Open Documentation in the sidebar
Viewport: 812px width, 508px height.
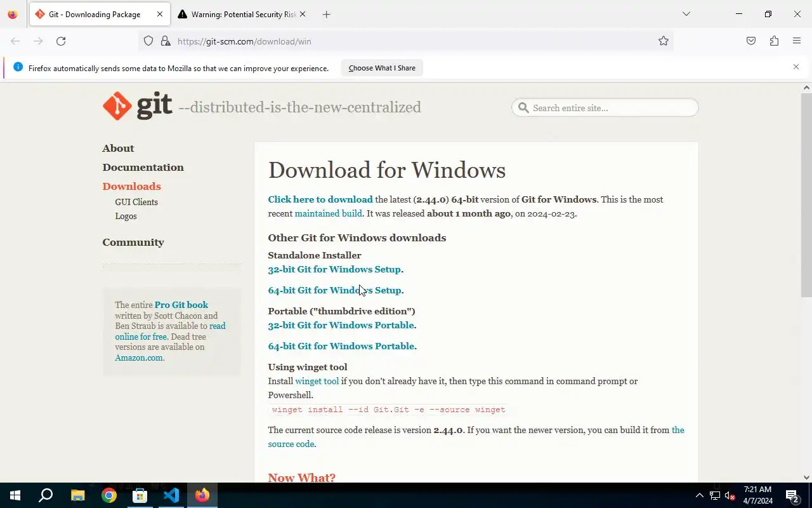143,167
